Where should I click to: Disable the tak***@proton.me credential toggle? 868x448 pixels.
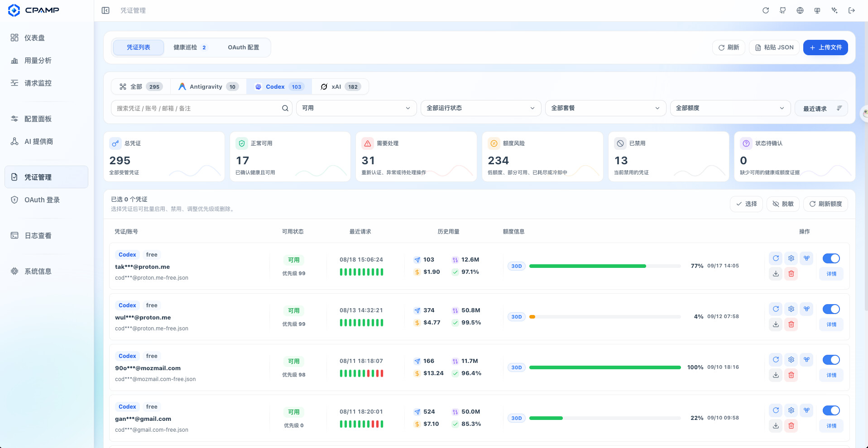click(x=831, y=258)
